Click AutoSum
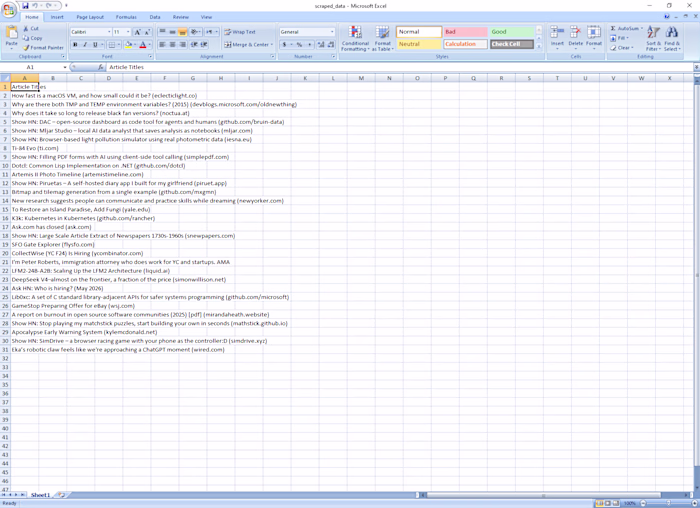700x508 pixels. click(625, 28)
